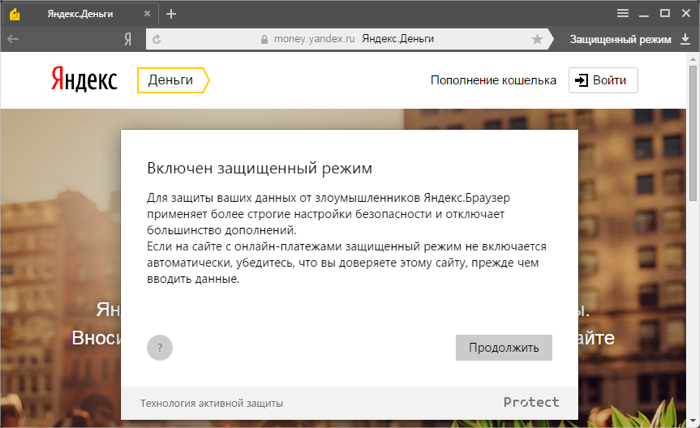
Task: Click the Защищенный режим indicator
Action: coord(620,39)
